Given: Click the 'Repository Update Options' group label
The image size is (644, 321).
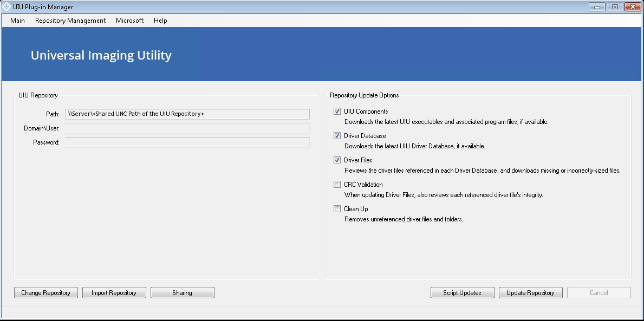Looking at the screenshot, I should tap(365, 95).
